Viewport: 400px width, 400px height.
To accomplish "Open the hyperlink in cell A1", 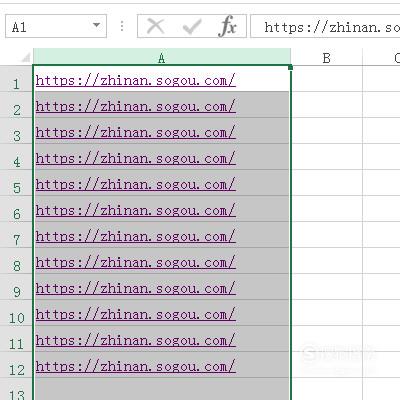I will click(x=136, y=80).
